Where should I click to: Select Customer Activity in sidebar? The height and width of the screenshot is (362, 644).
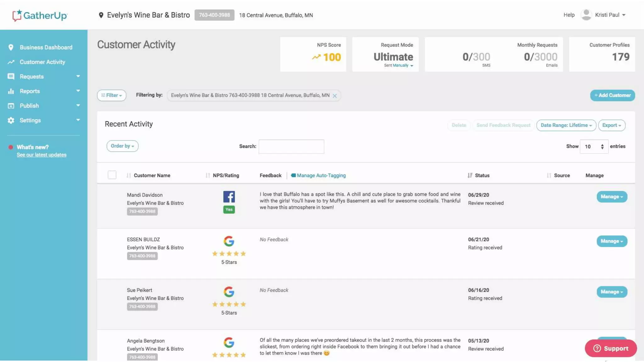[x=42, y=62]
